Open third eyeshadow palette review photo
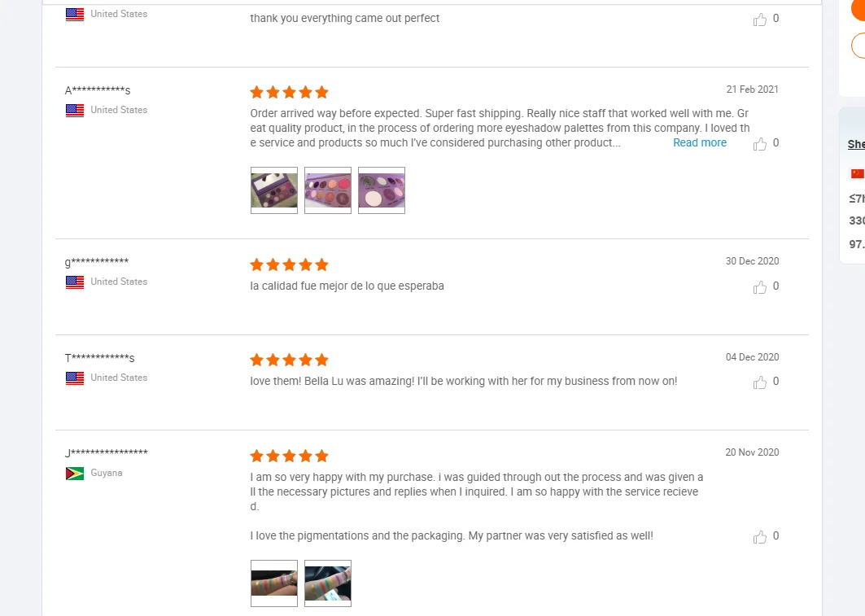Image resolution: width=865 pixels, height=616 pixels. click(382, 190)
